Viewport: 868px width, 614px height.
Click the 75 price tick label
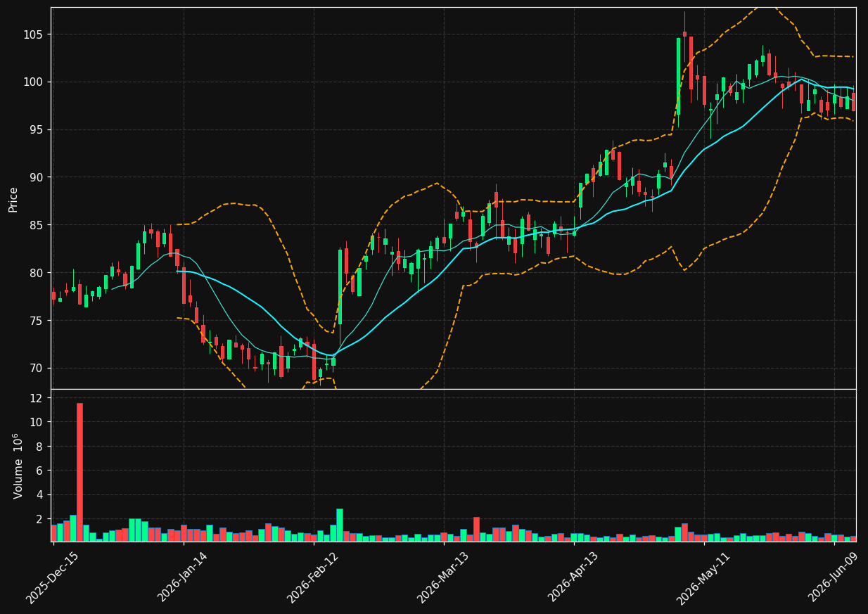coord(37,321)
